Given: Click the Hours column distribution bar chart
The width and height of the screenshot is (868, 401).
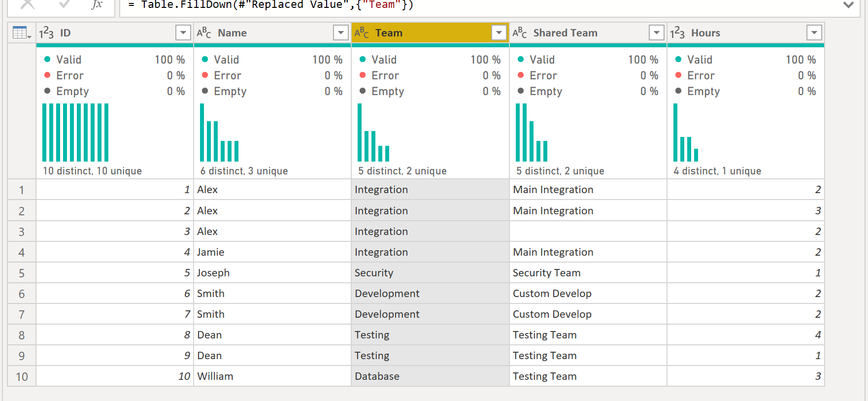Looking at the screenshot, I should [x=686, y=133].
